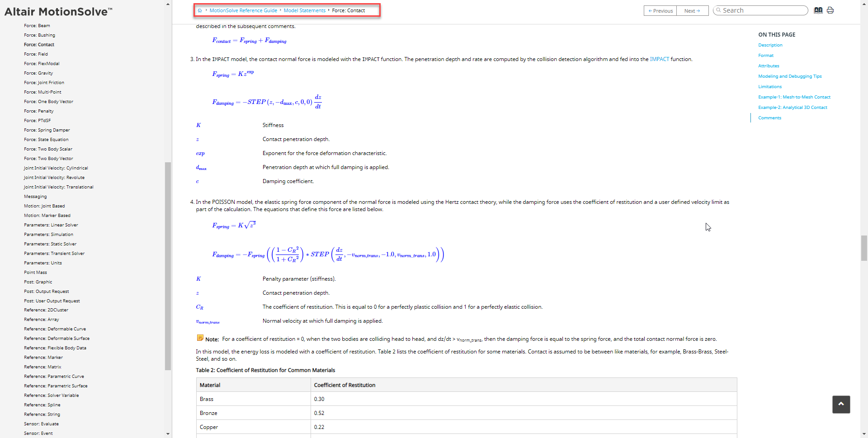The image size is (868, 438).
Task: Jump to Example-2: Analytical 3D Contact
Action: click(x=793, y=108)
